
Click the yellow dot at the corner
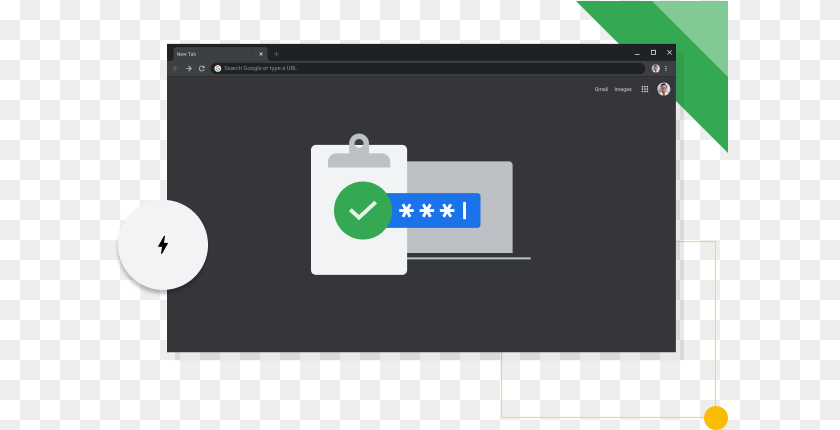(715, 418)
